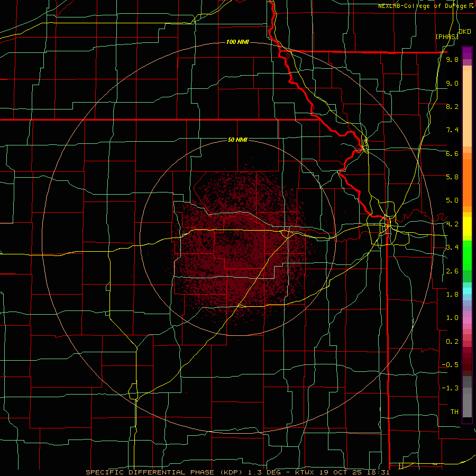Click the 3.4 scale label
This screenshot has width=476, height=476.
(x=452, y=248)
